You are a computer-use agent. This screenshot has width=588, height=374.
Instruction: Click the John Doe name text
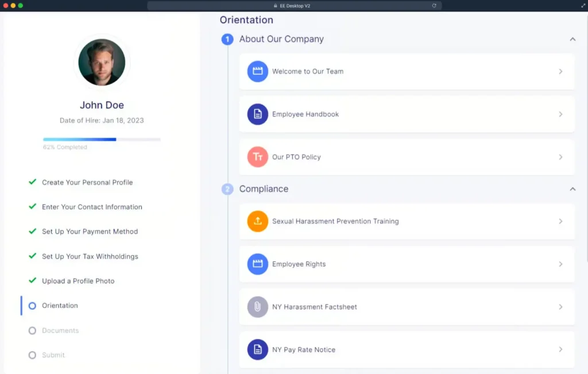(102, 105)
